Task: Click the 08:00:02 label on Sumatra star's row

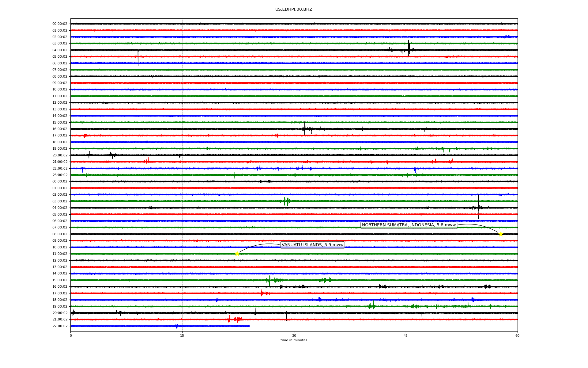Action: 60,234
